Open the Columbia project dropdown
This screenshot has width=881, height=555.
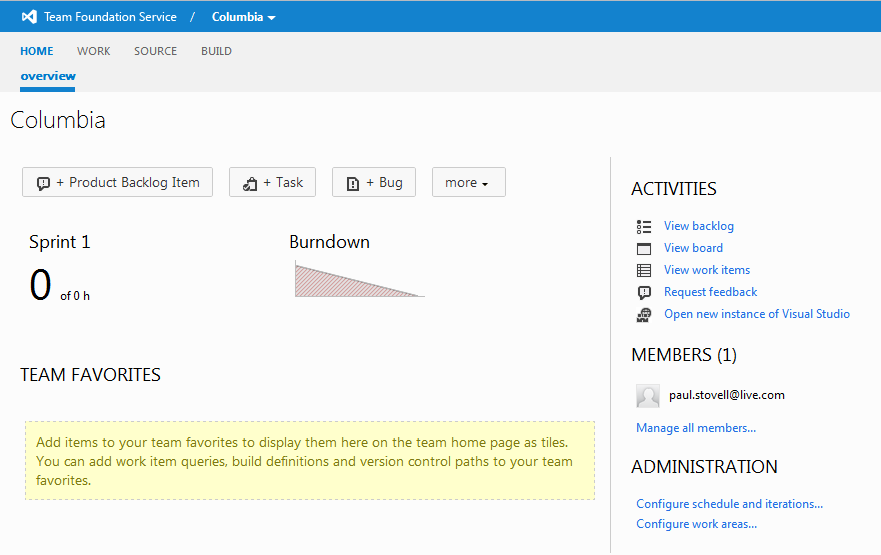click(243, 17)
